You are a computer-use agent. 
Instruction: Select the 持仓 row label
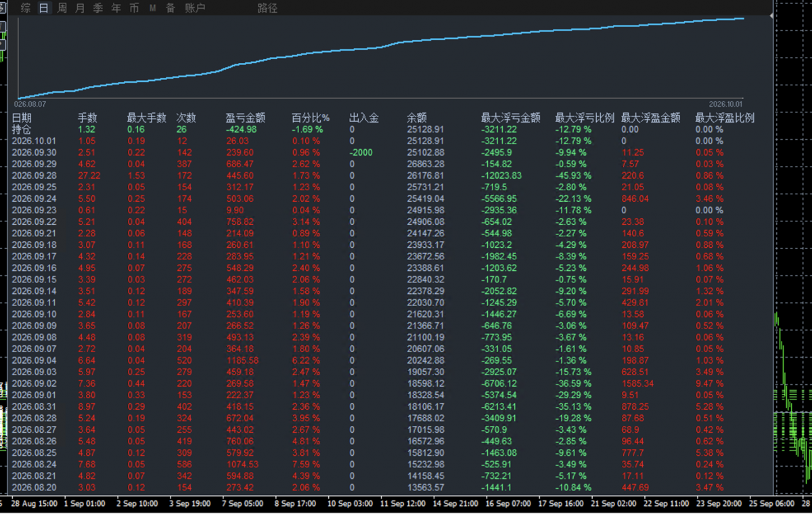click(22, 129)
